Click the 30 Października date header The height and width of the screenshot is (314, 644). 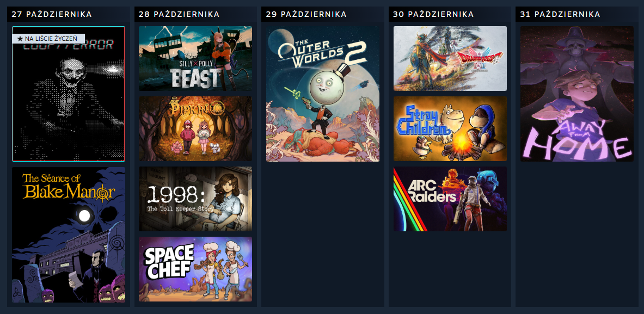[433, 14]
